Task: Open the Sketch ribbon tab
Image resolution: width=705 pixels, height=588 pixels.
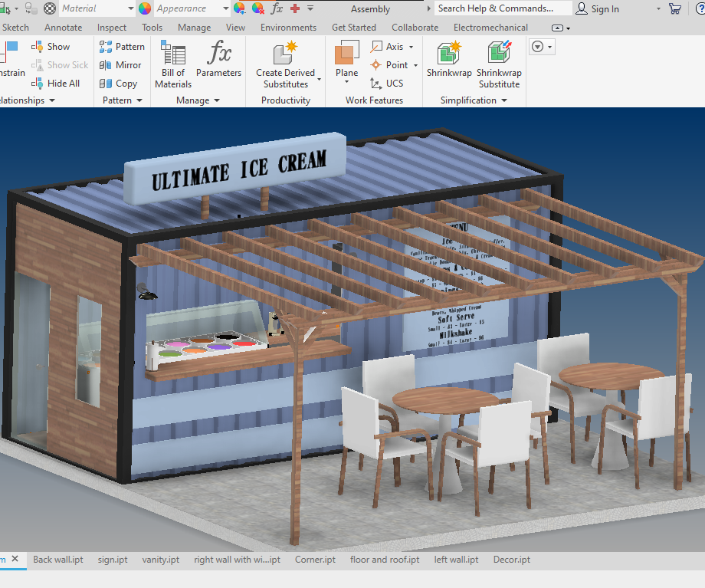Action: 15,28
